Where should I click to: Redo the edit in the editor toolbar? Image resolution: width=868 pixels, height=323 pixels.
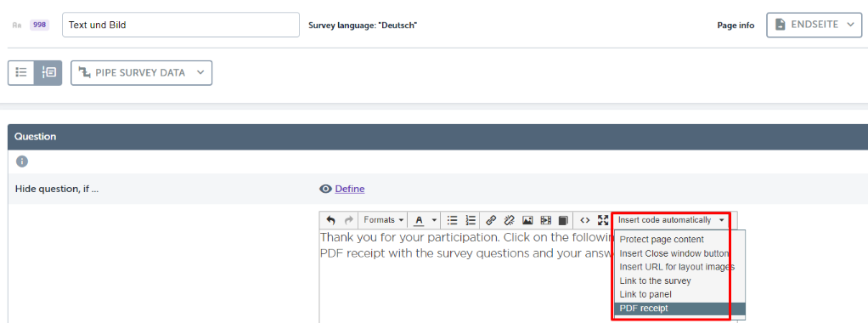[348, 220]
